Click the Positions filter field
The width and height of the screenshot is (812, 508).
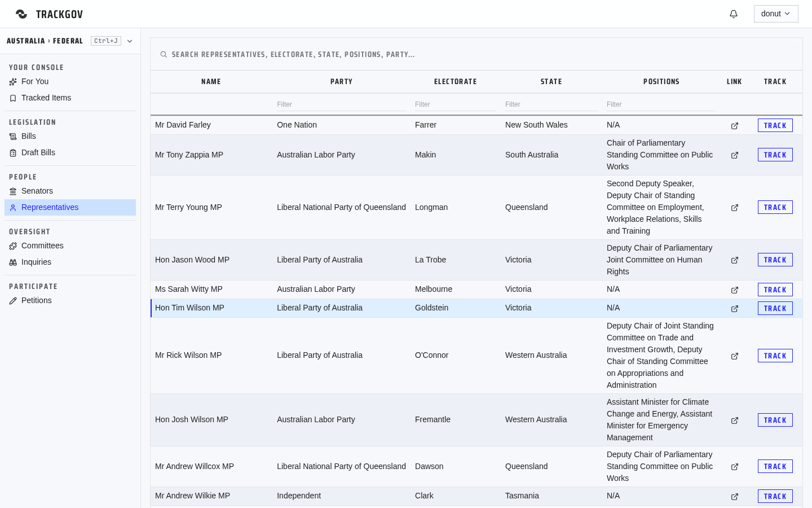pyautogui.click(x=661, y=104)
